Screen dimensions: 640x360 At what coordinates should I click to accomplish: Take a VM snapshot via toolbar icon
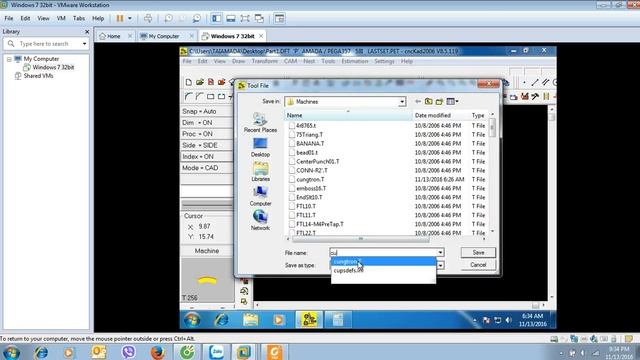(x=168, y=18)
